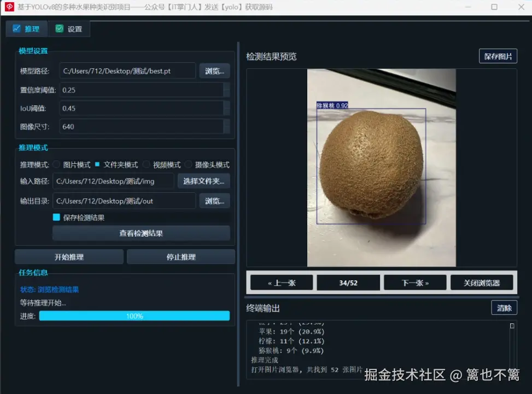Click the 100% progress bar
This screenshot has height=394, width=532.
coord(134,315)
